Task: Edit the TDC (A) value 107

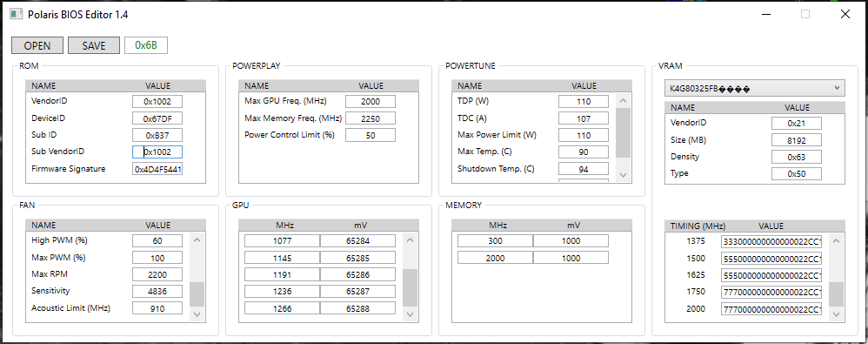Action: (x=584, y=118)
